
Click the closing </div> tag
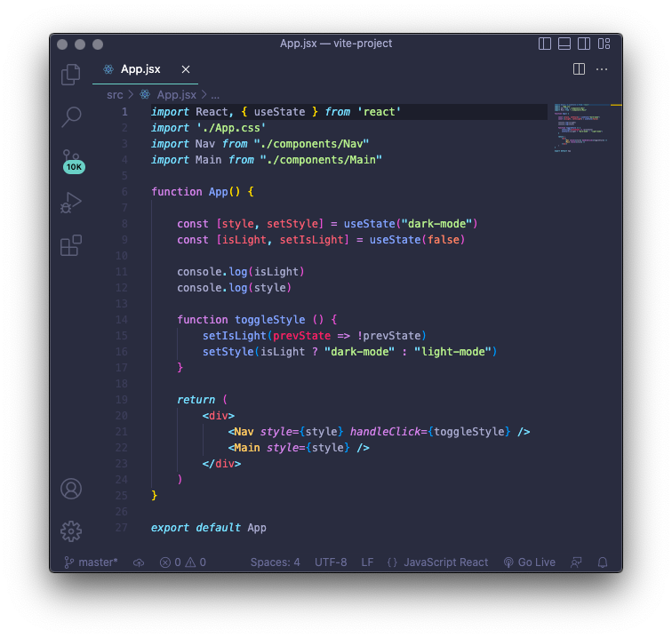click(x=221, y=464)
